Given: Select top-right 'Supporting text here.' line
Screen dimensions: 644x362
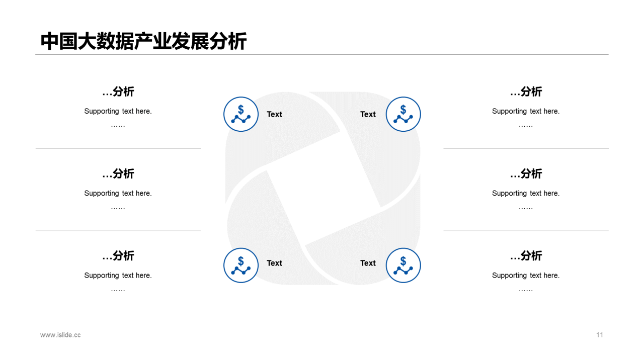Looking at the screenshot, I should [526, 111].
